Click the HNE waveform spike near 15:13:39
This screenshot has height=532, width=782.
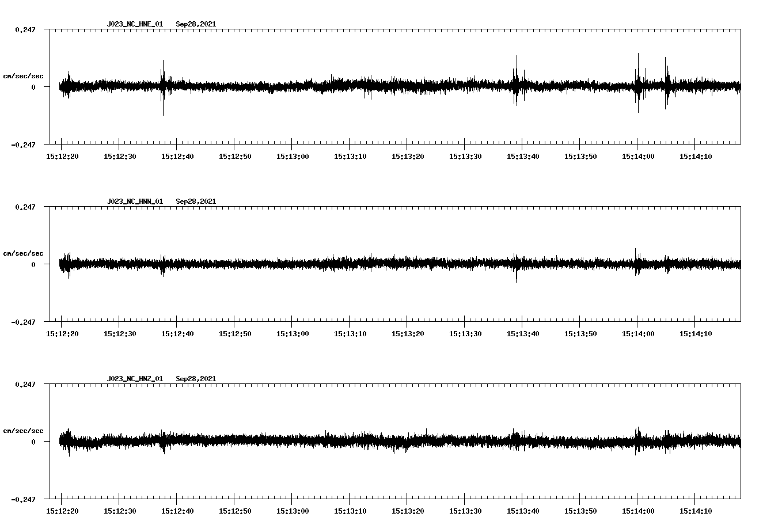pos(517,81)
